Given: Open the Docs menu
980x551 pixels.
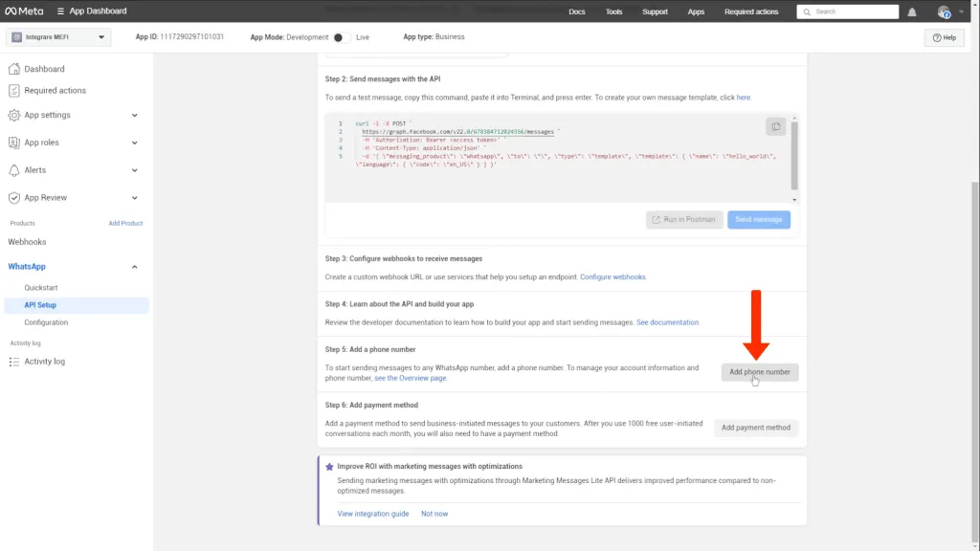Looking at the screenshot, I should 576,11.
